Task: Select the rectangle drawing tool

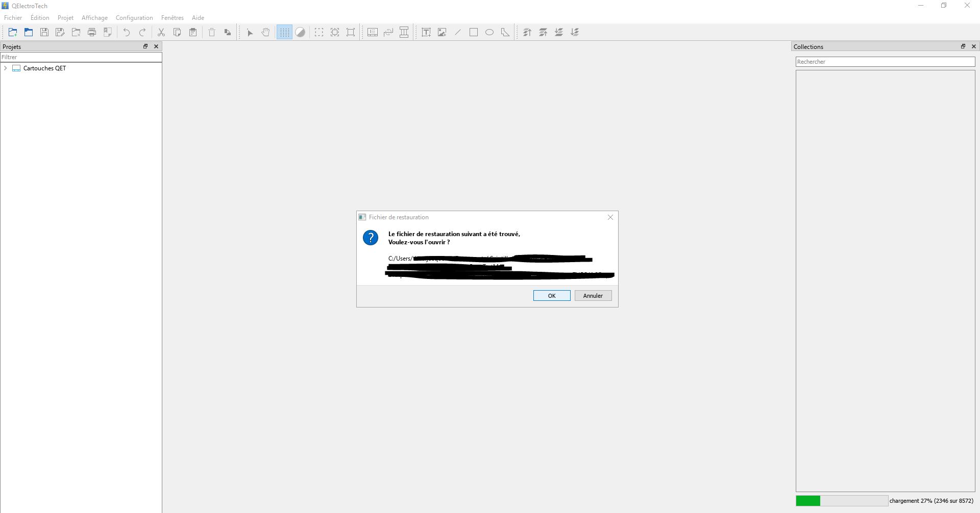Action: click(x=474, y=32)
